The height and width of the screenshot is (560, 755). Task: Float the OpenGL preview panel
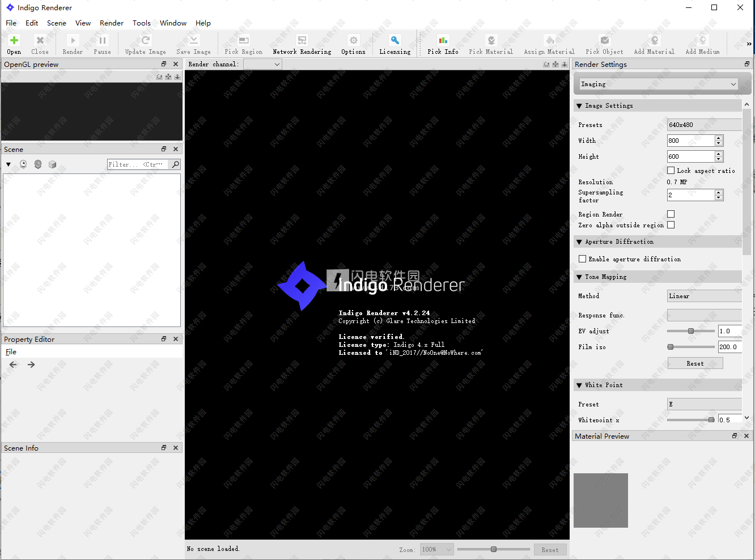[164, 64]
